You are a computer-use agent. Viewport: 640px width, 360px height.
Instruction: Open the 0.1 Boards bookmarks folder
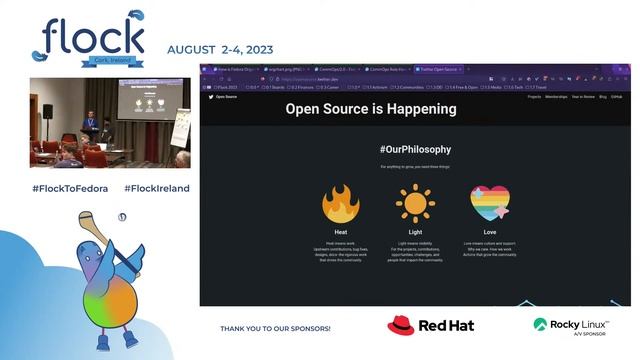(273, 87)
